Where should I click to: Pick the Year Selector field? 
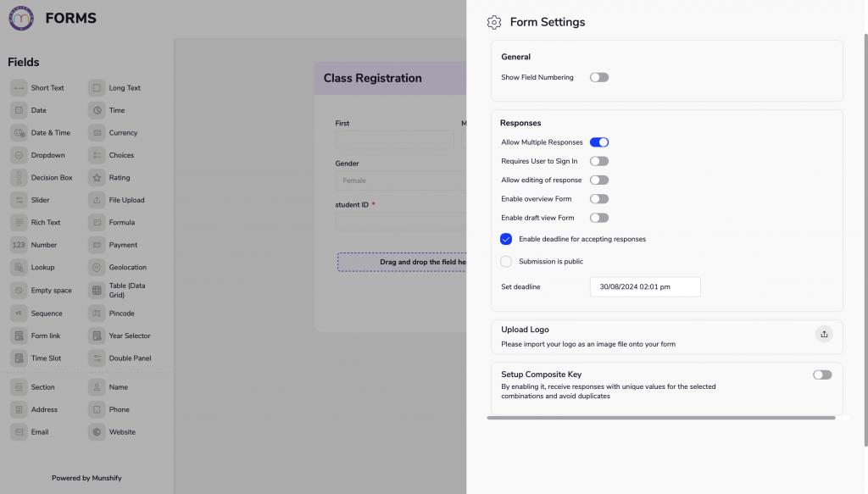coord(97,336)
